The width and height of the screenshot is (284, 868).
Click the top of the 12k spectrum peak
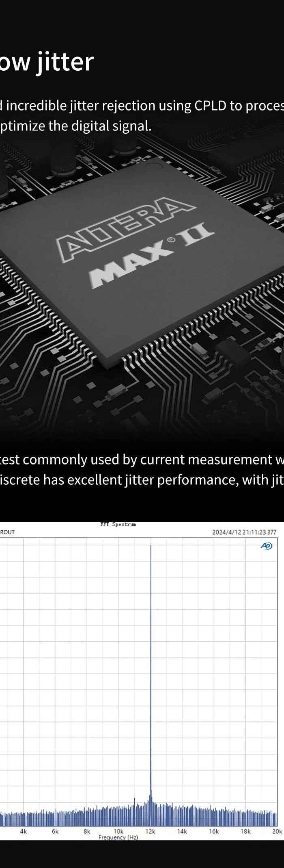[x=151, y=547]
